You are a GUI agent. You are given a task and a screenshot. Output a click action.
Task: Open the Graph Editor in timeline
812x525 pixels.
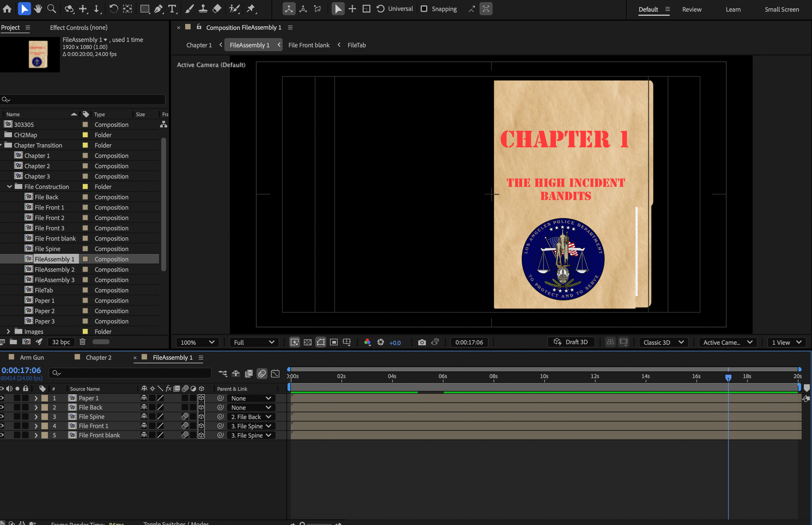pos(275,374)
